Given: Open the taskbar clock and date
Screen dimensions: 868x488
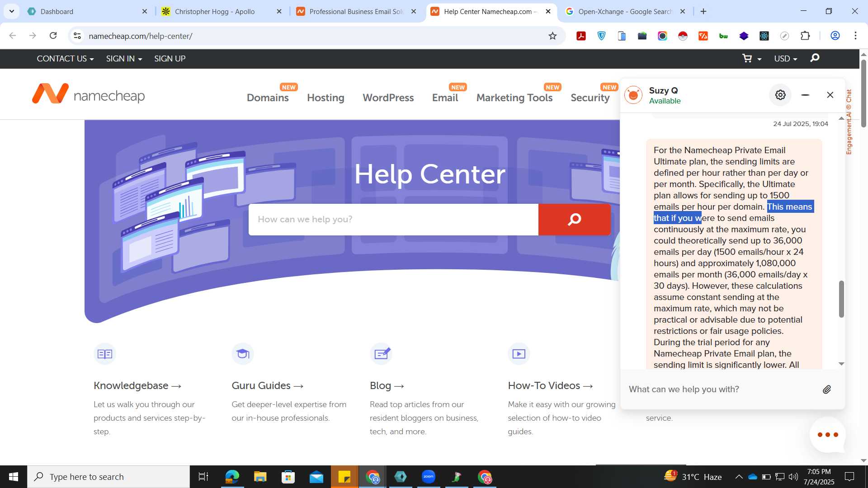Looking at the screenshot, I should pyautogui.click(x=819, y=477).
